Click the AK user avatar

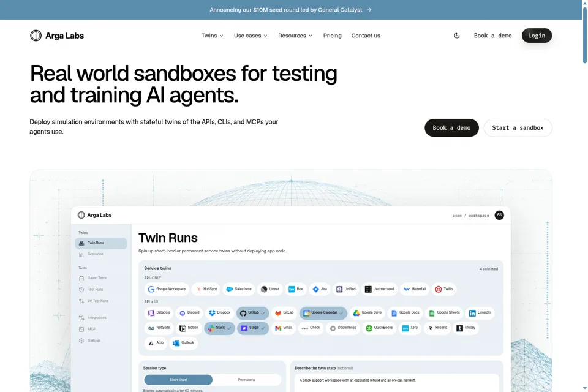pyautogui.click(x=499, y=215)
